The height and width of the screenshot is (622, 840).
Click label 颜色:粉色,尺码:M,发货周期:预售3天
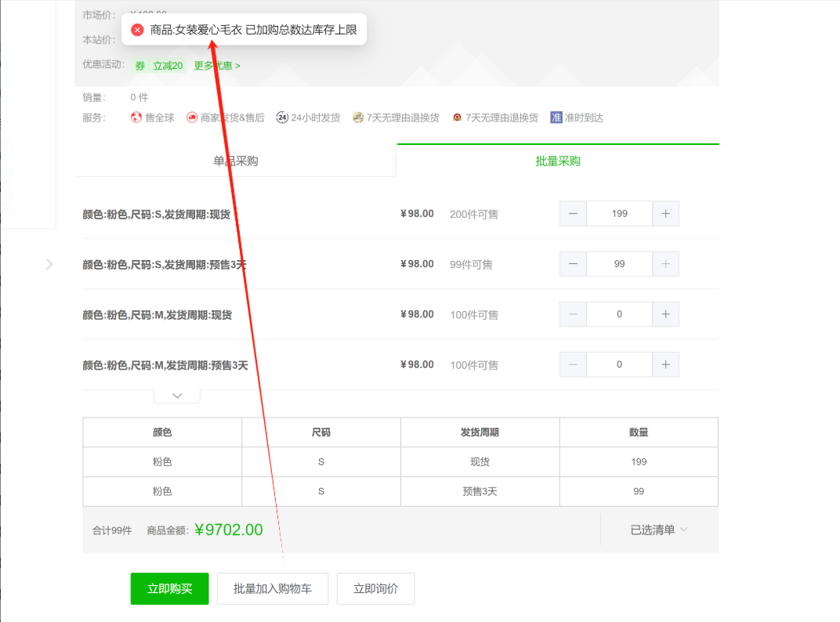point(165,365)
